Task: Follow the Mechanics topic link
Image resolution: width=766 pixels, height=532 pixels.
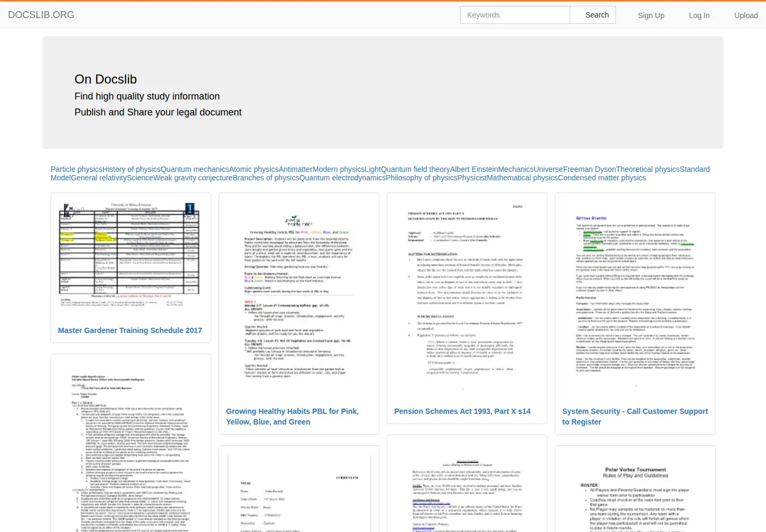Action: [516, 169]
